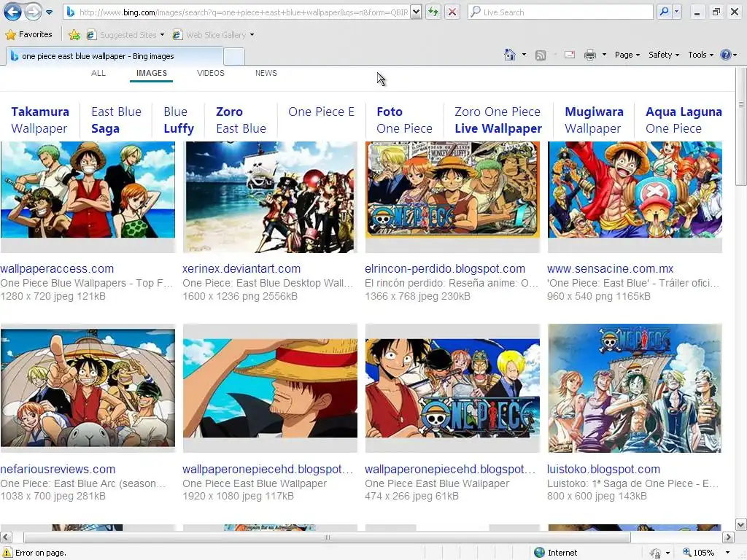The image size is (747, 560).
Task: Expand the Home button dropdown arrow
Action: point(524,55)
